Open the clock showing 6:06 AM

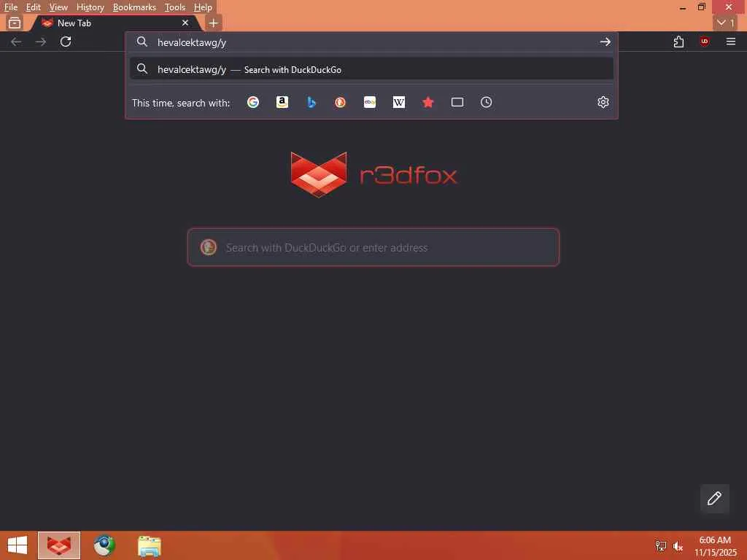pos(715,546)
